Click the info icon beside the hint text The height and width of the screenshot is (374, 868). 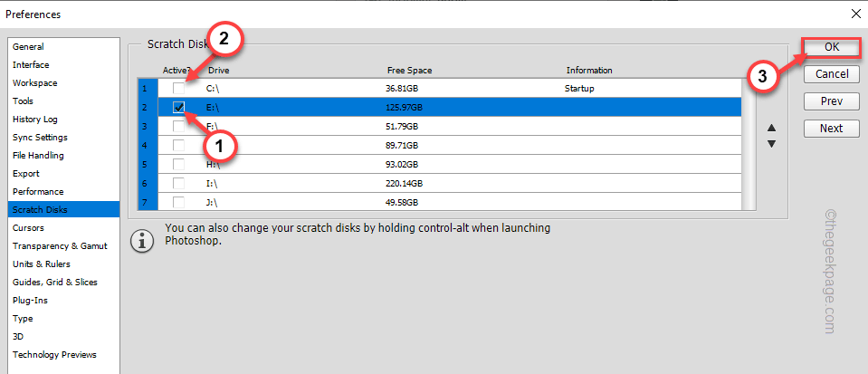click(141, 242)
